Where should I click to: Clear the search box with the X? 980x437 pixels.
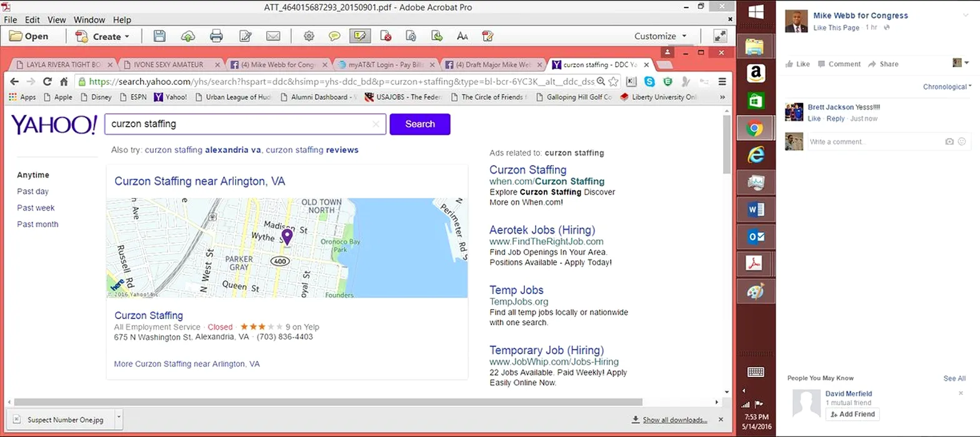376,124
